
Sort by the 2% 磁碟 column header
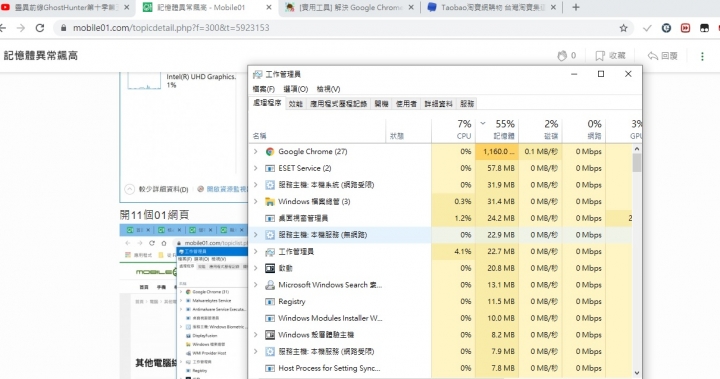[540, 130]
